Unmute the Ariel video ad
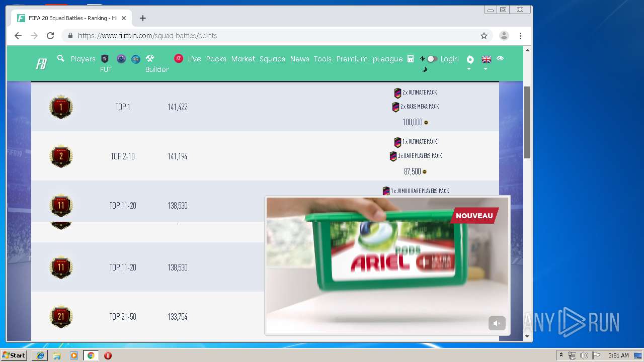The height and width of the screenshot is (362, 644). 497,323
